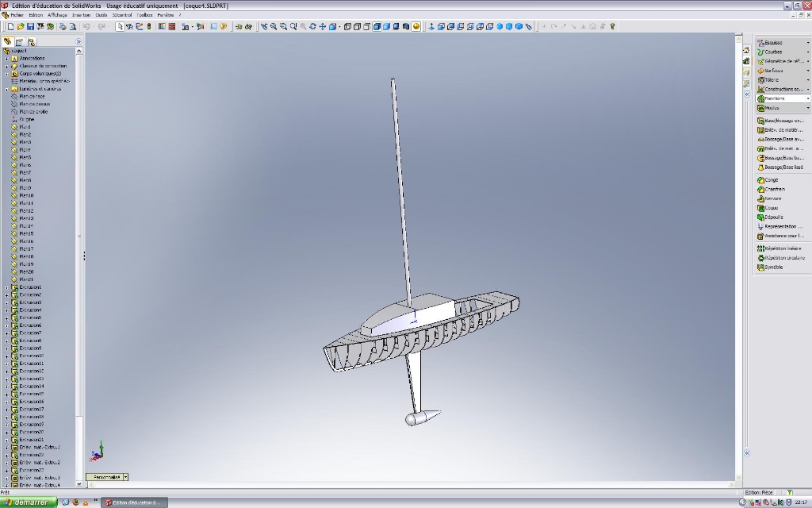The width and height of the screenshot is (812, 508).
Task: Select the Coque shell feature
Action: click(x=771, y=208)
